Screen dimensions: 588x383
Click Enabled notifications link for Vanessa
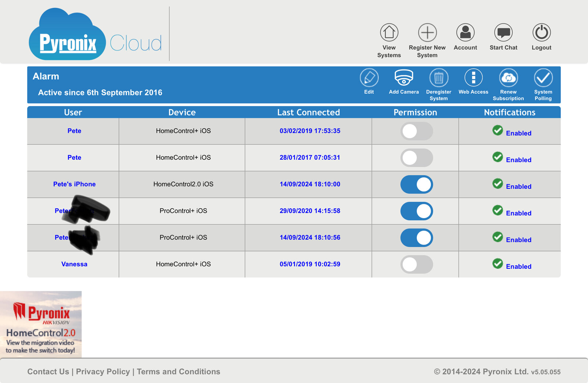519,267
